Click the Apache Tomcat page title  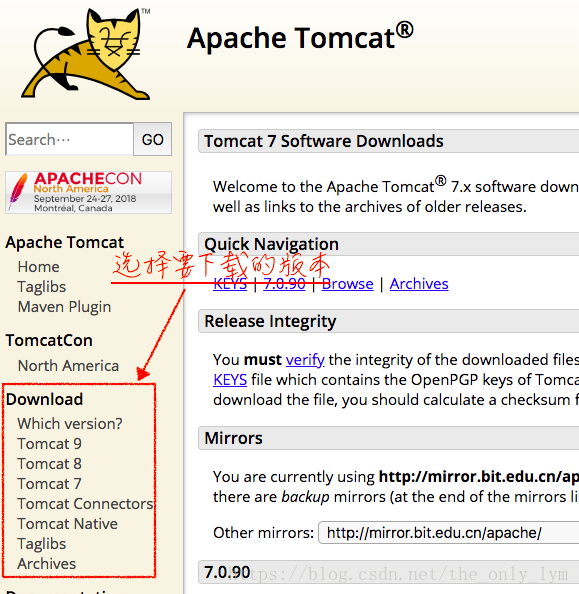300,38
